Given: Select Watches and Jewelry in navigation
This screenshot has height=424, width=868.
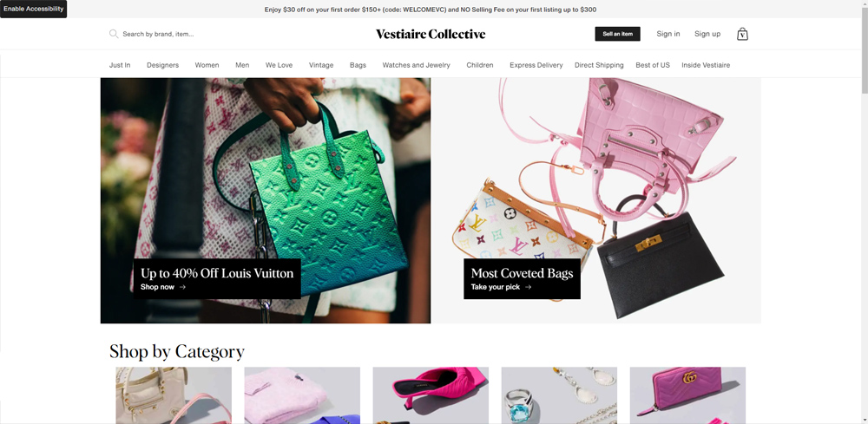Looking at the screenshot, I should tap(417, 65).
